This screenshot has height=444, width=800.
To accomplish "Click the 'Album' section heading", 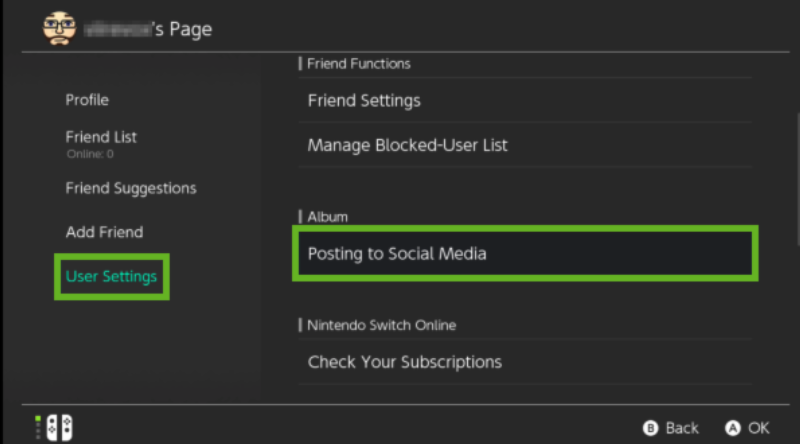I will [328, 217].
